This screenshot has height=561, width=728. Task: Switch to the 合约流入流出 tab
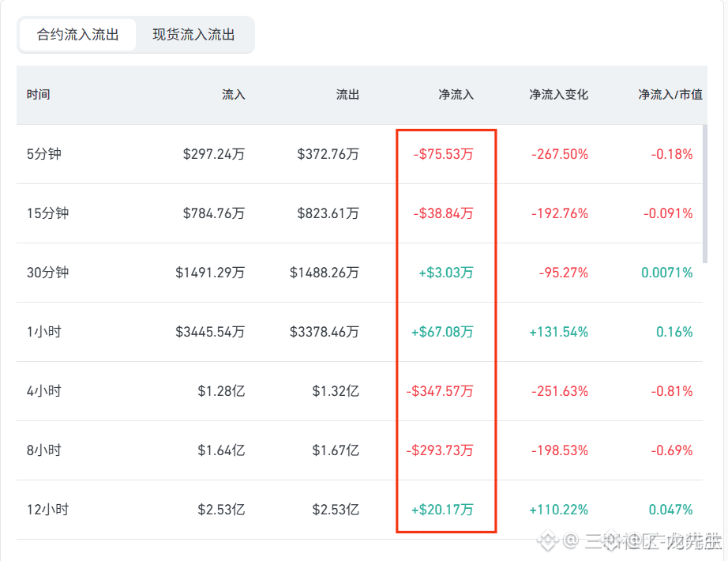point(77,35)
